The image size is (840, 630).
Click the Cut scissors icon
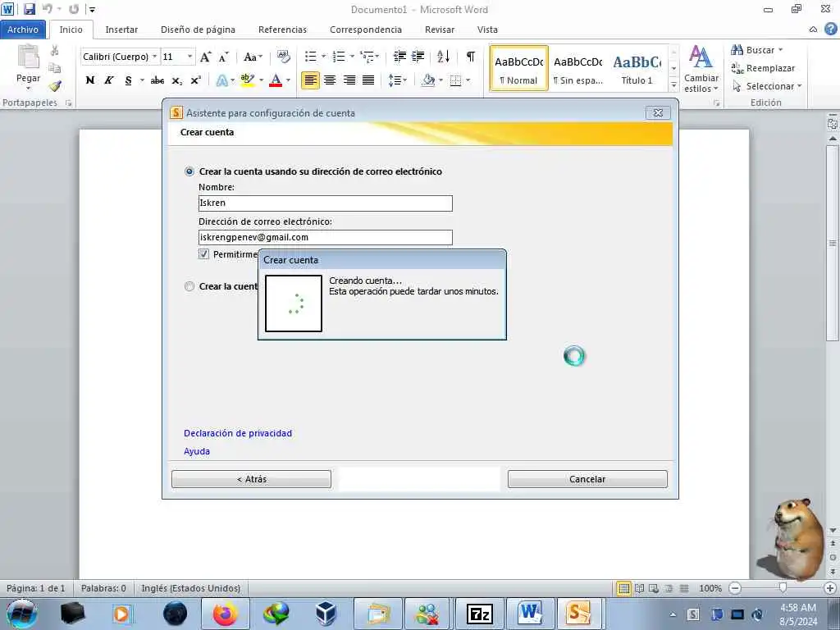54,51
